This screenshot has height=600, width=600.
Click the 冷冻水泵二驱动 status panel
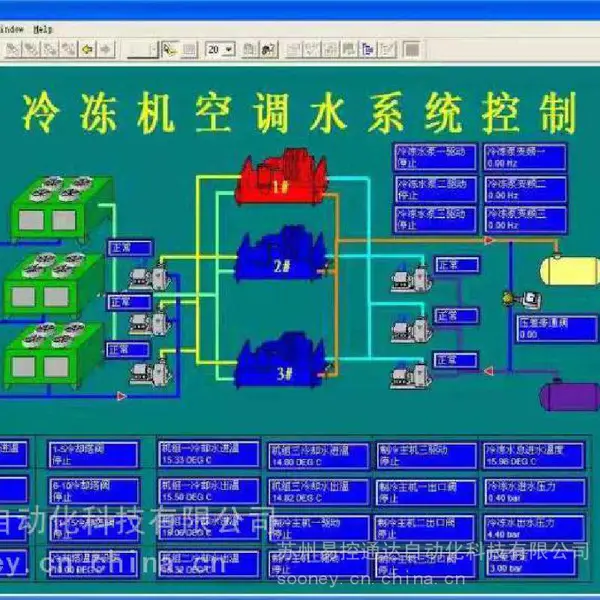click(435, 189)
